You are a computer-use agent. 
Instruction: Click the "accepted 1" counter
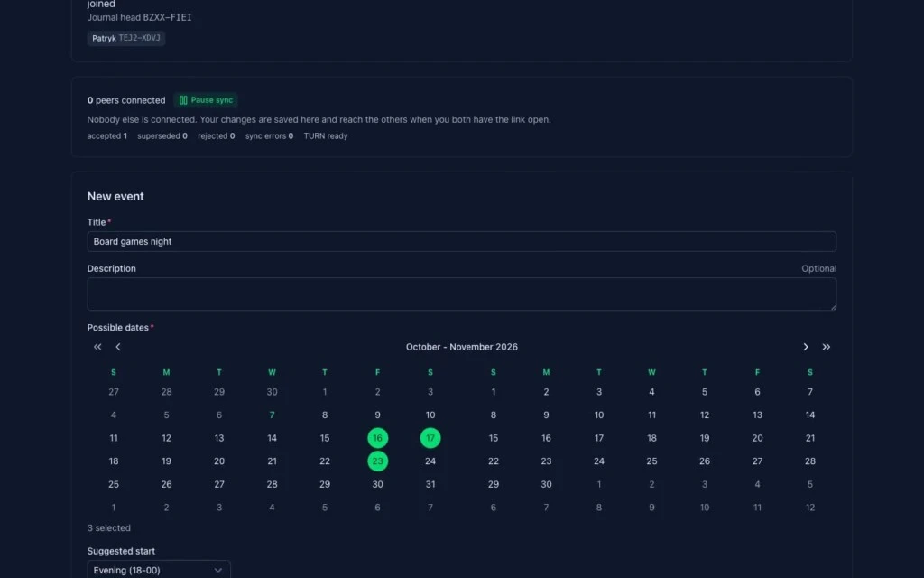[x=107, y=136]
